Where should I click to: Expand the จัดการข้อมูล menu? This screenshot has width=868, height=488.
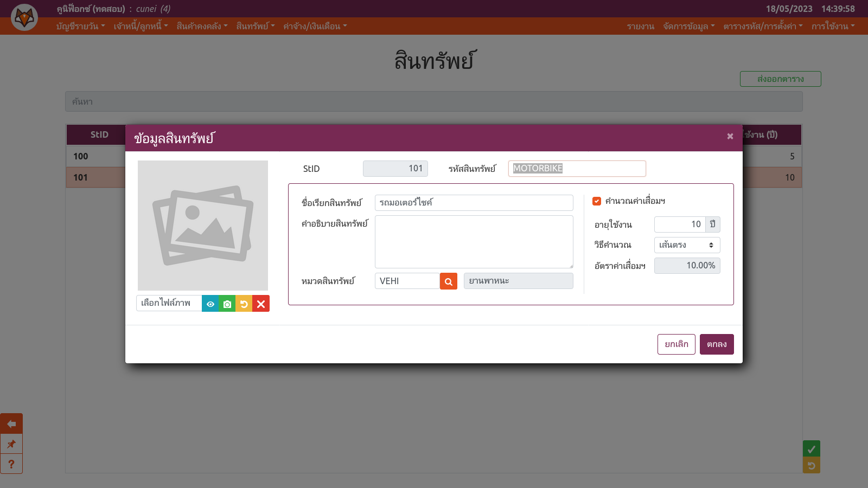click(x=688, y=26)
